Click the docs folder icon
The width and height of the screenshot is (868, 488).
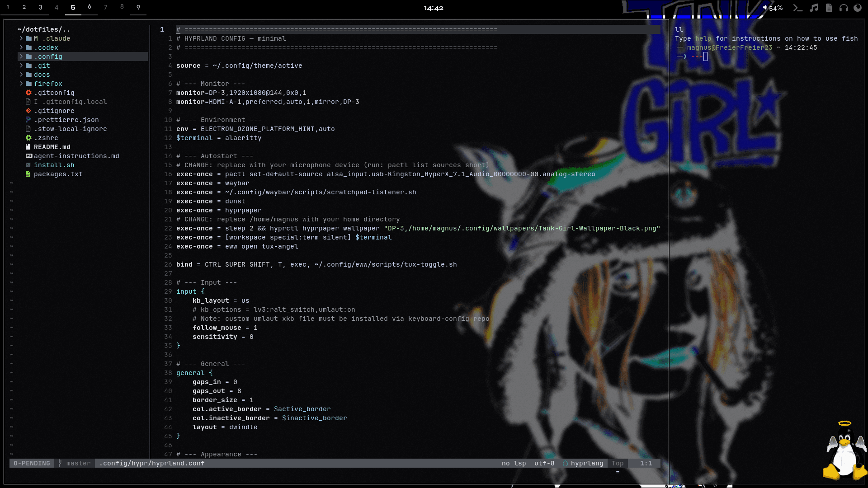pyautogui.click(x=28, y=75)
